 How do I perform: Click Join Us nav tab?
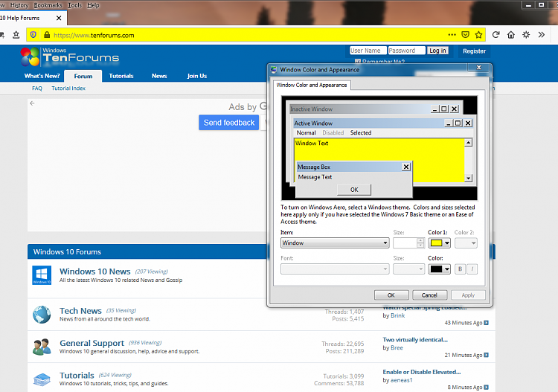tap(197, 76)
